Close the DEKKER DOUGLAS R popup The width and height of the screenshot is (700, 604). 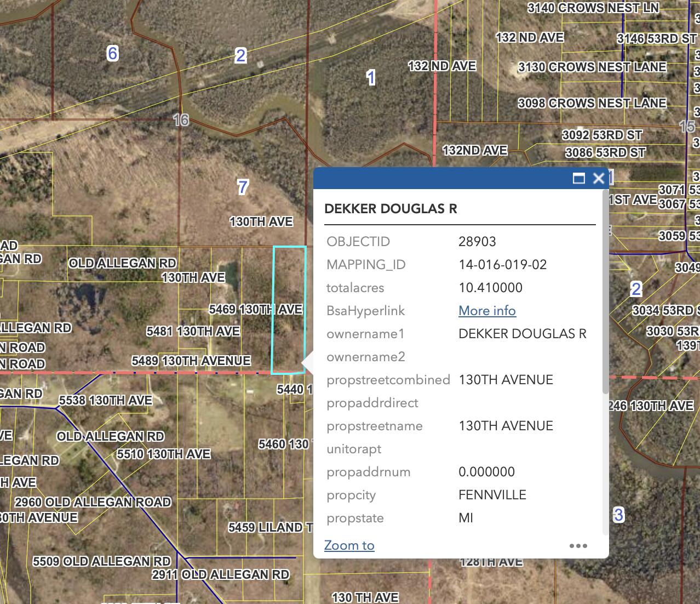click(599, 178)
